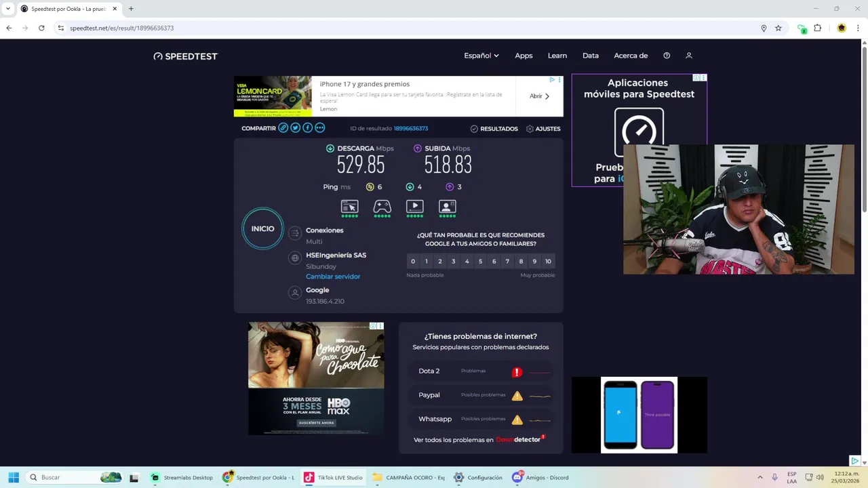Open Chrome extensions puzzle icon
The height and width of the screenshot is (488, 868).
pos(817,28)
